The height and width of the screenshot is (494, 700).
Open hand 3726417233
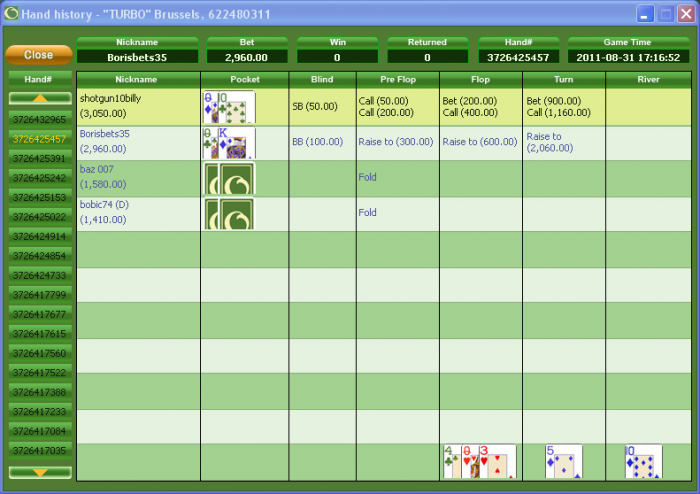click(x=40, y=411)
